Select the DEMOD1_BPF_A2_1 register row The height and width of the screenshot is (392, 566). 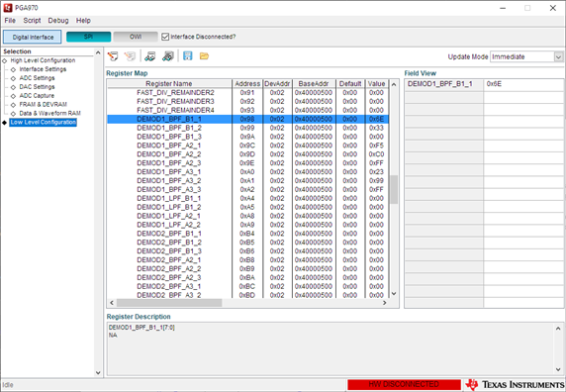[x=247, y=146]
